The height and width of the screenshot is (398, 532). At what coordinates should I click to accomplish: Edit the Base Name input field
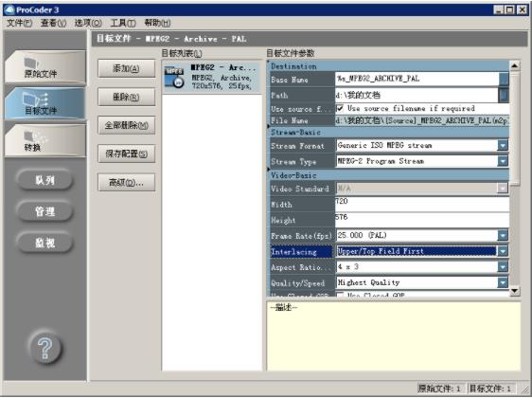417,79
